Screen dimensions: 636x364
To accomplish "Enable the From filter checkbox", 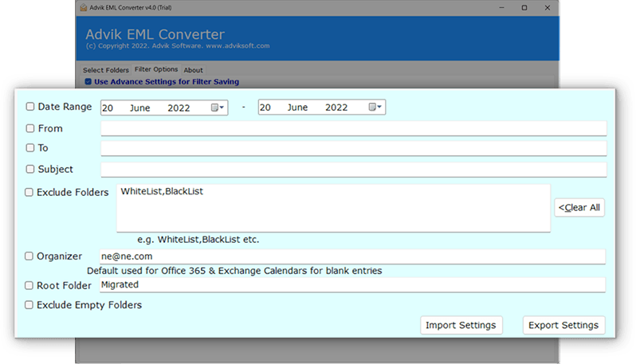I will tap(30, 128).
